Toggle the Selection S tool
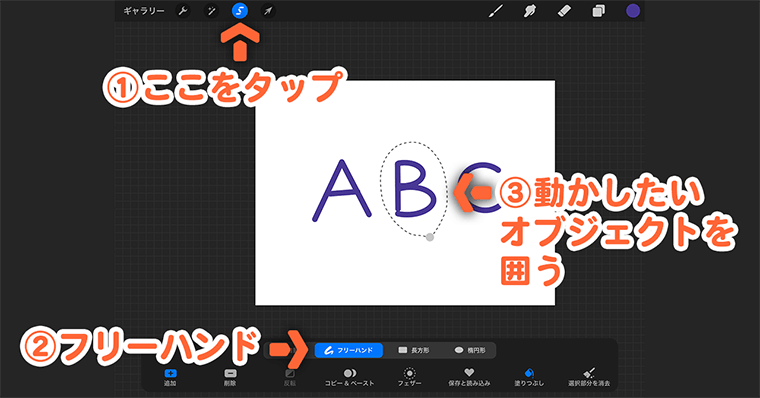 click(239, 11)
